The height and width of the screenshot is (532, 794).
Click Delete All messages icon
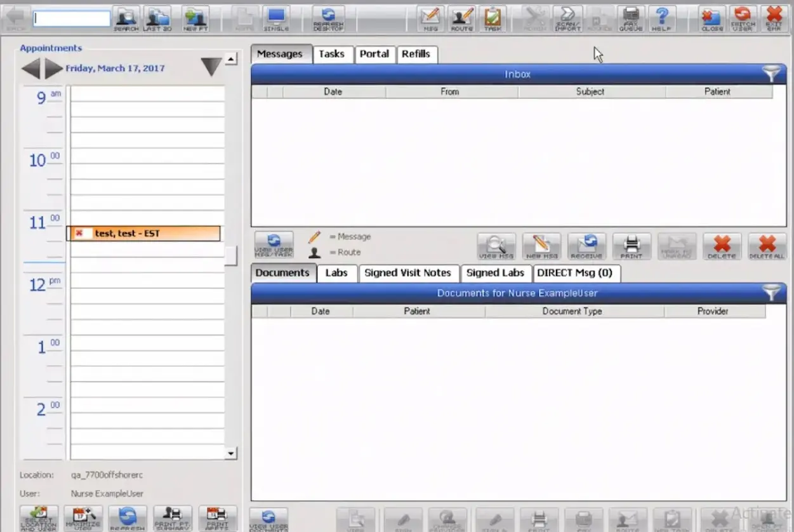[767, 246]
